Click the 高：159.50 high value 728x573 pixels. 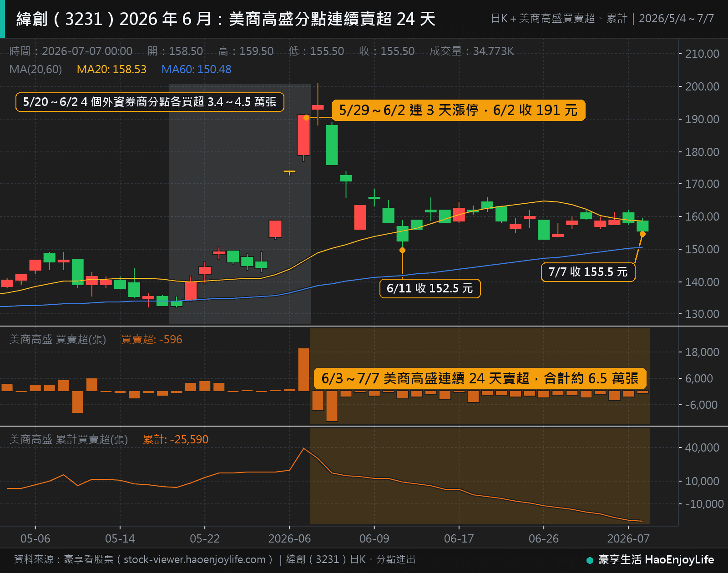tap(246, 51)
